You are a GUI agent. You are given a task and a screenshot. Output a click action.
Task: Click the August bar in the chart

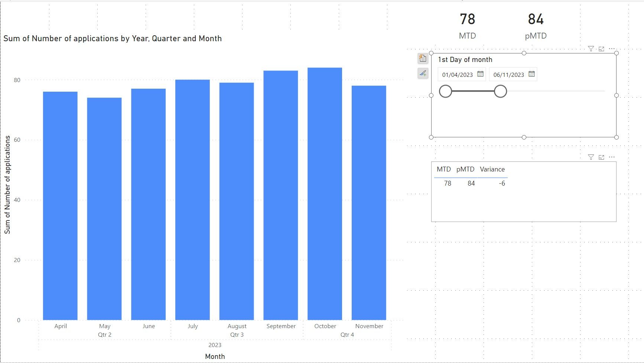coord(237,201)
